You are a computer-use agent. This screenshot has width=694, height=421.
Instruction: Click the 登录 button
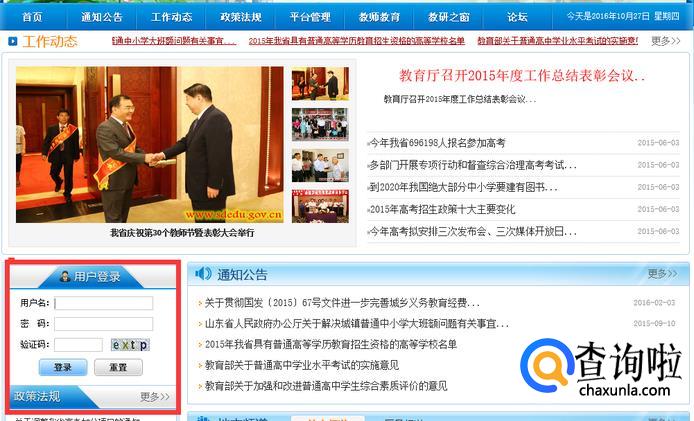pos(63,367)
